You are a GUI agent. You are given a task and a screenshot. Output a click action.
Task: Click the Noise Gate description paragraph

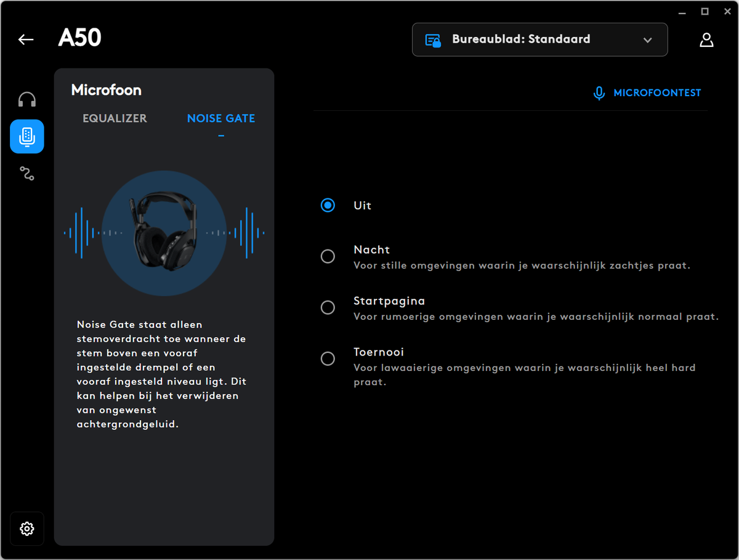click(x=162, y=374)
